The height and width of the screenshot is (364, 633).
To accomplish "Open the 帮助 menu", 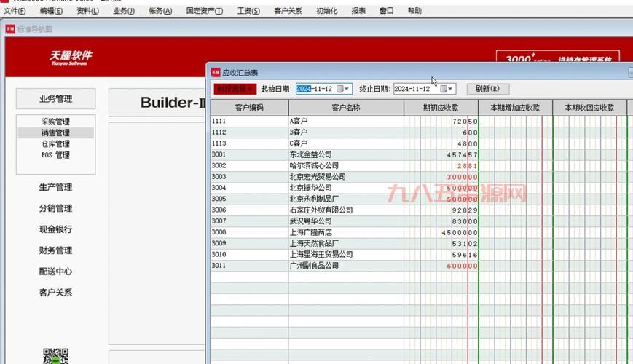I will (x=414, y=11).
